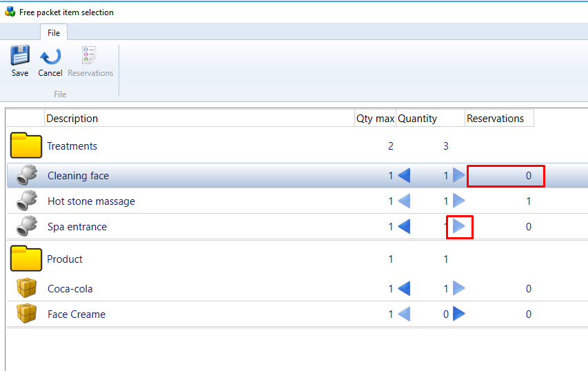Click the Quantity column header
The image size is (588, 371).
[431, 118]
